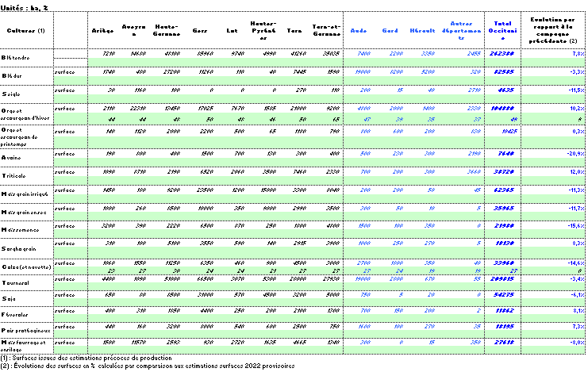Screen dimensions: 588x372
Task: Select the Ariège column header
Action: tap(102, 30)
